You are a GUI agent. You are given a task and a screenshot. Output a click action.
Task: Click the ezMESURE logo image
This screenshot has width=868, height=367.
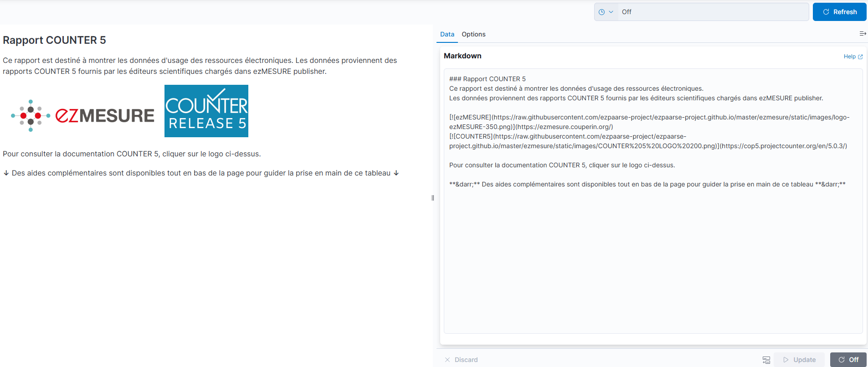(82, 116)
